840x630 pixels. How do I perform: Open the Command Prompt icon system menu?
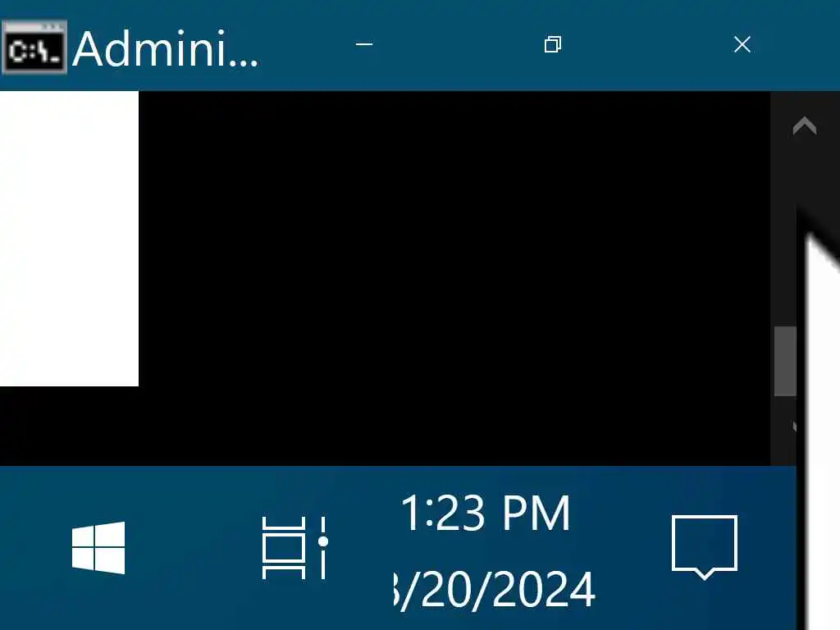34,47
